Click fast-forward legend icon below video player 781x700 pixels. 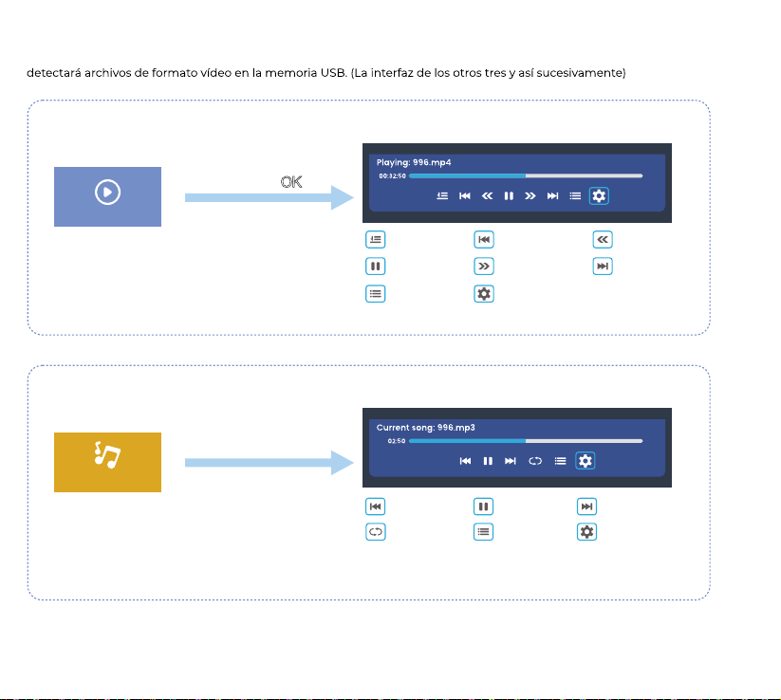484,267
